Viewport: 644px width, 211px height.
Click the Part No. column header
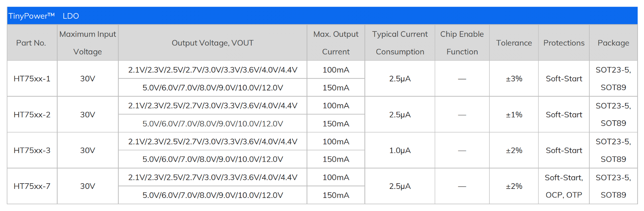point(31,43)
